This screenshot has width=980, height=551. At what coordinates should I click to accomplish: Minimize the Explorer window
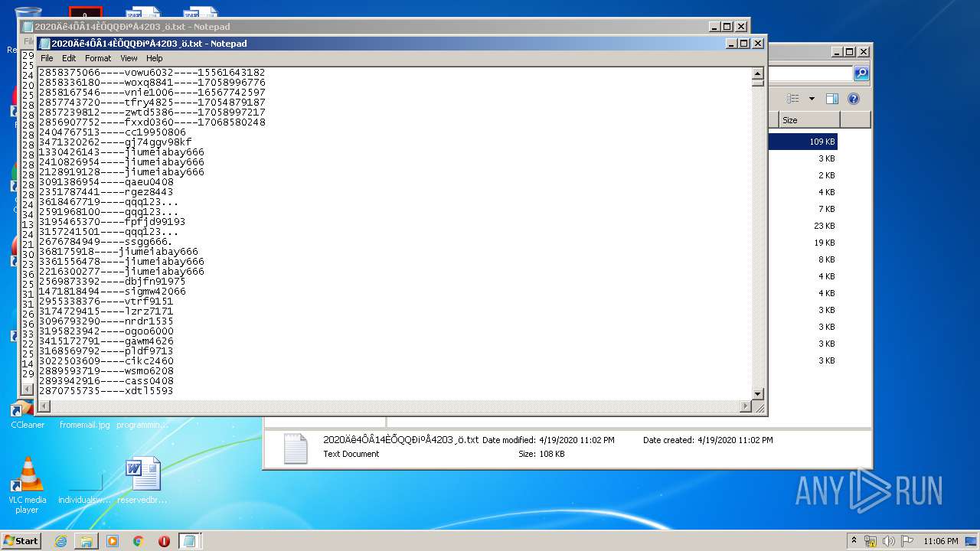tap(836, 52)
